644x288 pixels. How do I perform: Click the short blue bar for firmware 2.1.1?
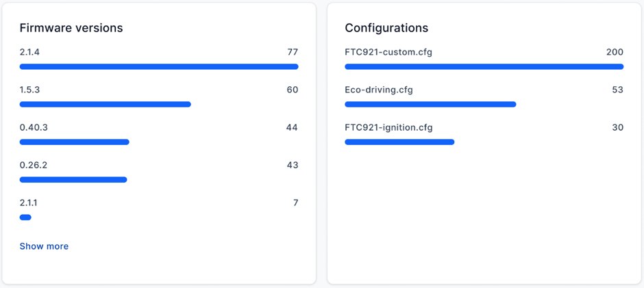point(25,217)
